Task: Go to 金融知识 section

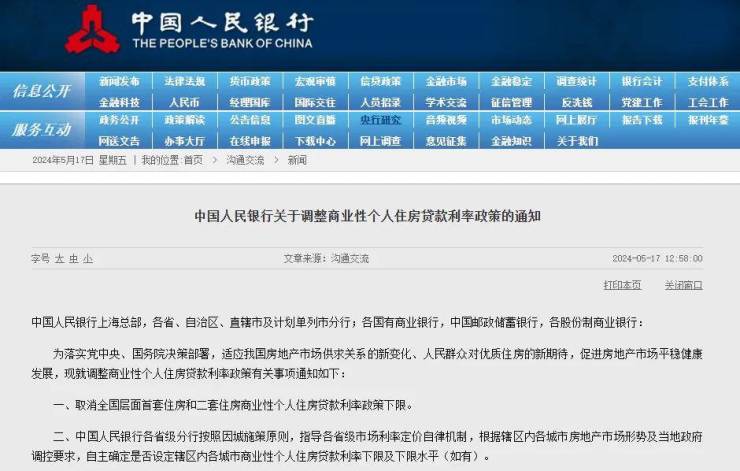Action: [511, 141]
